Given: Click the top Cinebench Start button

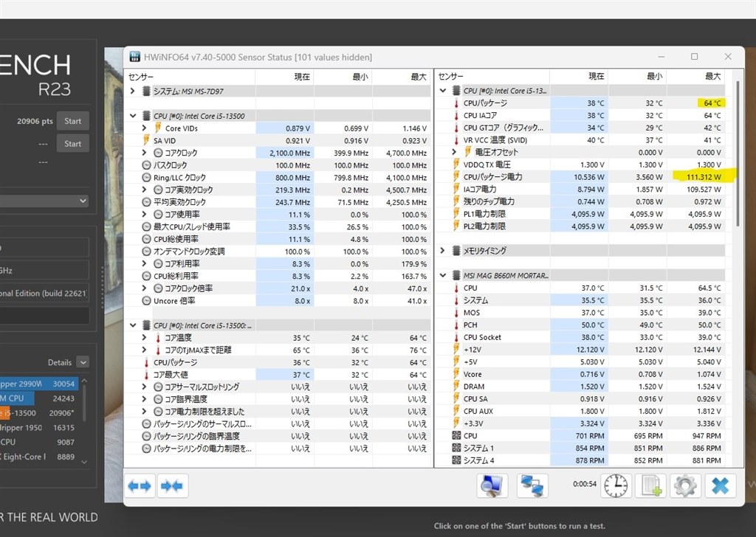Looking at the screenshot, I should pos(73,121).
